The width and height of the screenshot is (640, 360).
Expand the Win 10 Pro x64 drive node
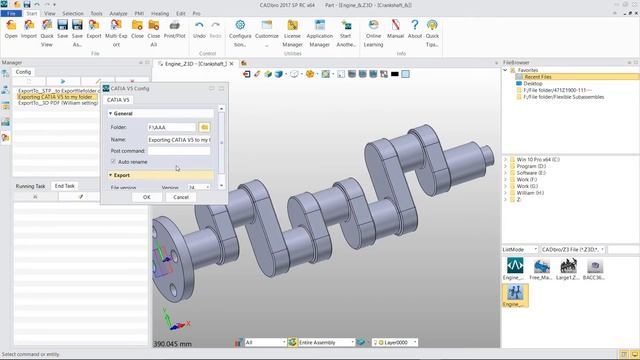[x=505, y=160]
